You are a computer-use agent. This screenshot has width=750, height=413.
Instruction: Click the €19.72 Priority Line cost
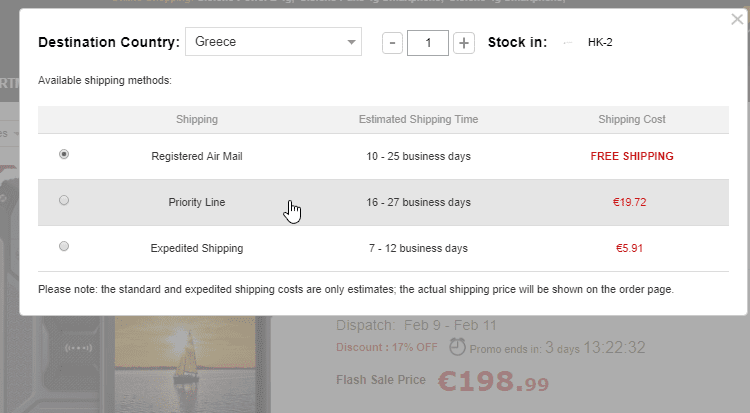(x=630, y=202)
